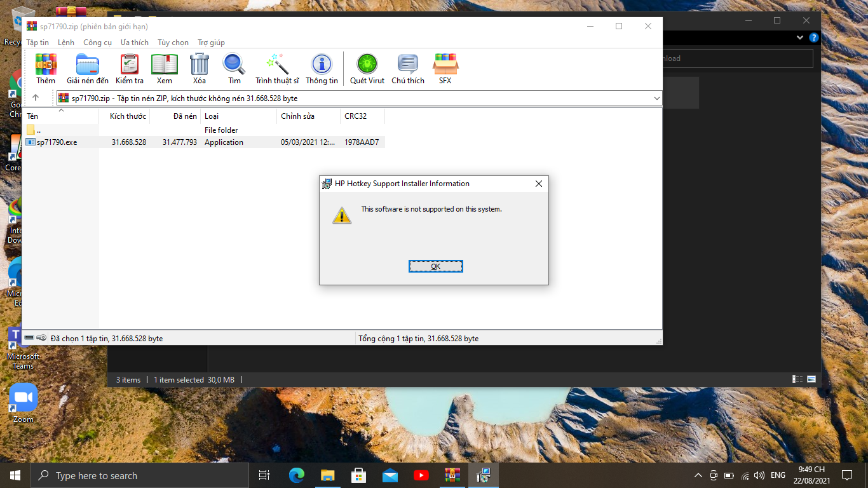The height and width of the screenshot is (488, 868).
Task: Open the Tùy chọn menu
Action: [173, 42]
